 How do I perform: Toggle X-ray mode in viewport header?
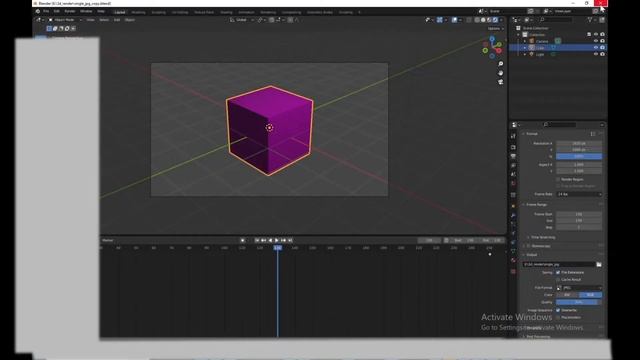[x=469, y=20]
